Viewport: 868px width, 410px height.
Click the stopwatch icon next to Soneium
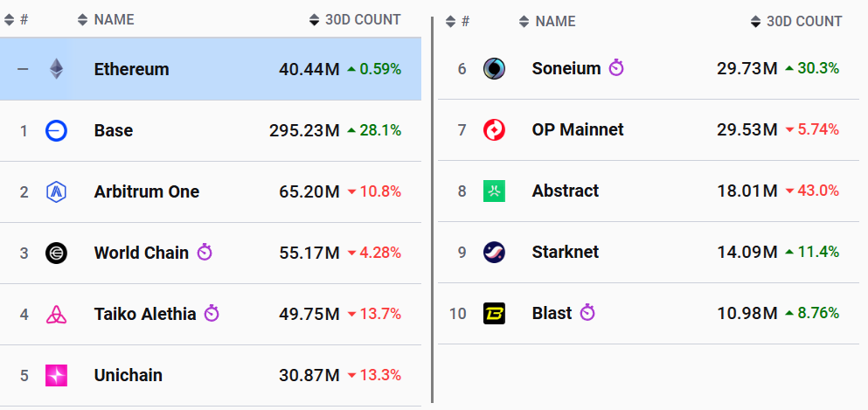616,68
